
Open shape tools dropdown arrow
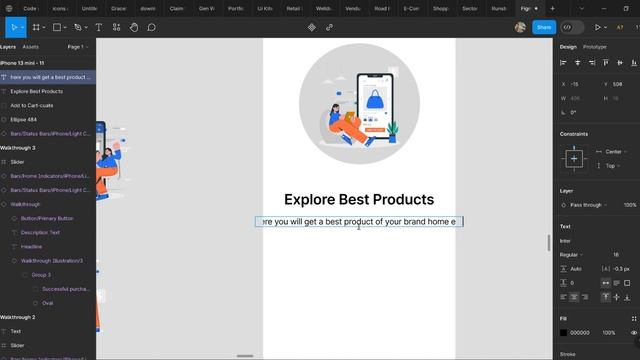tap(64, 27)
